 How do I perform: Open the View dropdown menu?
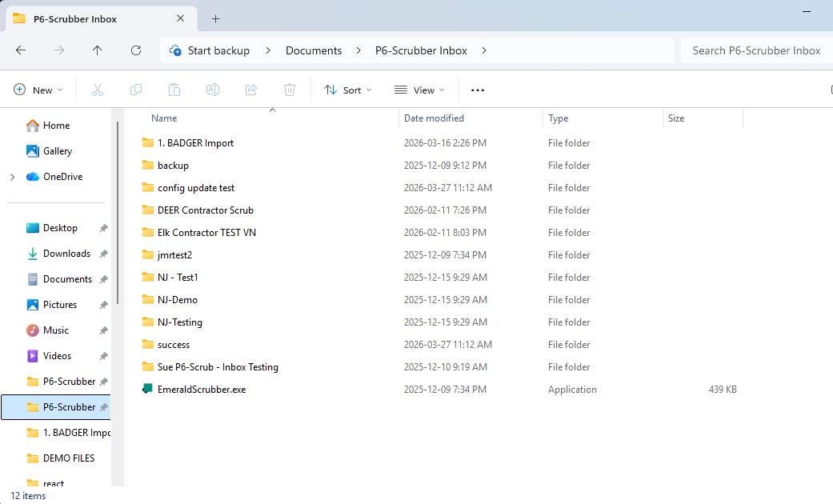pos(419,90)
